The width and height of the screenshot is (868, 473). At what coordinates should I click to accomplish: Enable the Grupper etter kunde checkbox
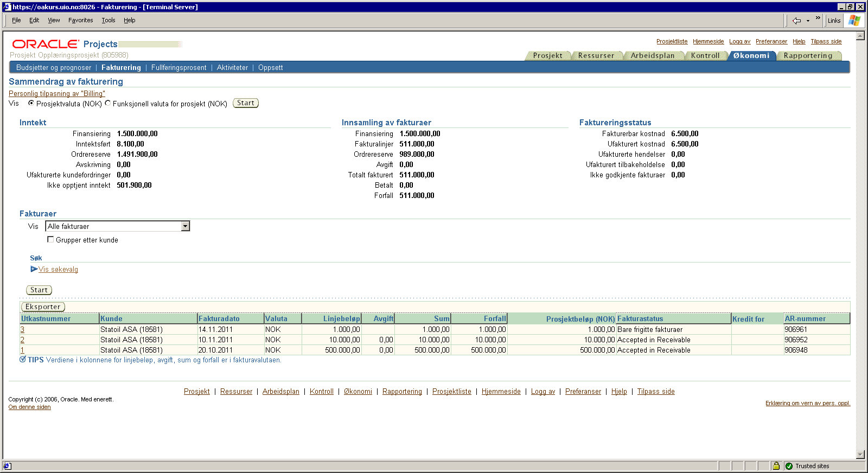coord(50,239)
